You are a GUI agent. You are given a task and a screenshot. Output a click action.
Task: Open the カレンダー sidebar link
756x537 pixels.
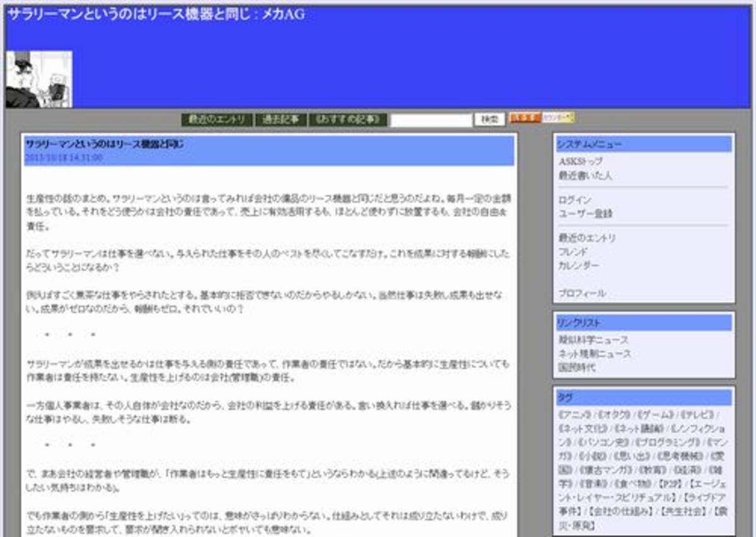tap(578, 265)
